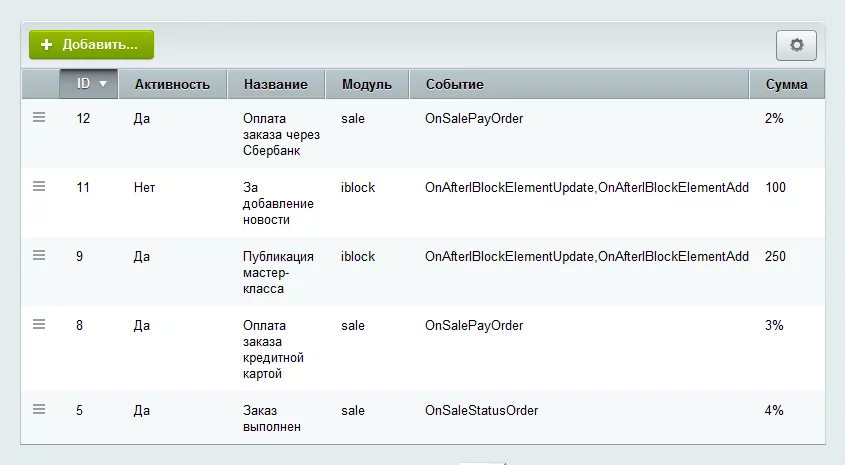Open the hamburger menu for row 5

pyautogui.click(x=39, y=409)
